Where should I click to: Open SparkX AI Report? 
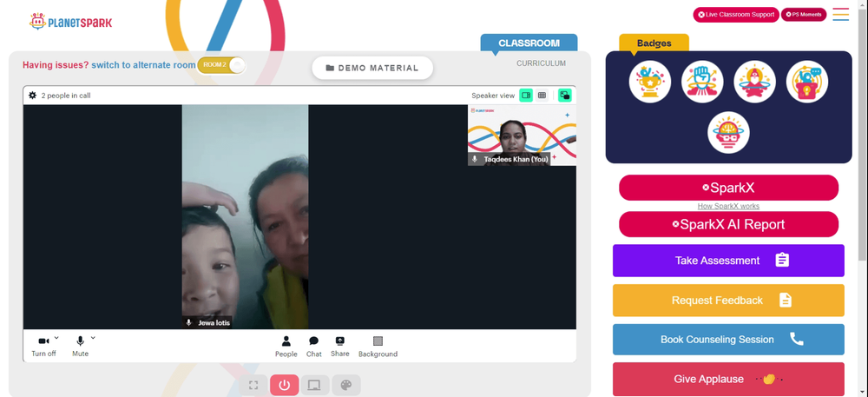728,224
